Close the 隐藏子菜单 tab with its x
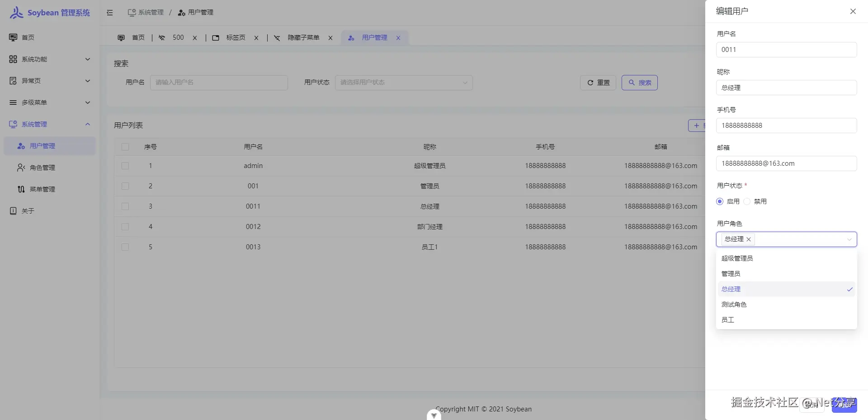Screen dimensions: 868x420 coord(330,38)
